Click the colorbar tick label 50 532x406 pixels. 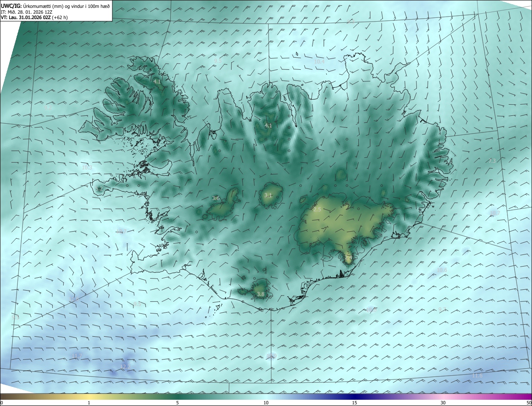click(529, 403)
